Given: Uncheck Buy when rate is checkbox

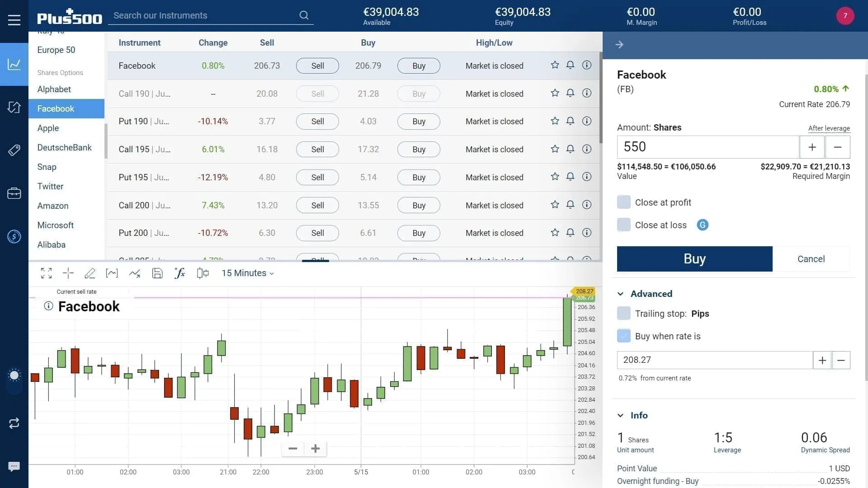Looking at the screenshot, I should (x=624, y=336).
